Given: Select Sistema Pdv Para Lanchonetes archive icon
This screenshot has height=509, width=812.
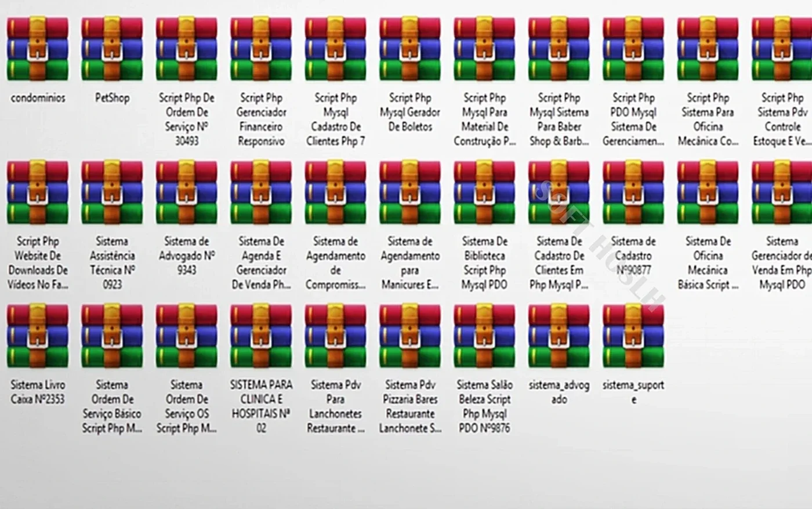Looking at the screenshot, I should [335, 336].
